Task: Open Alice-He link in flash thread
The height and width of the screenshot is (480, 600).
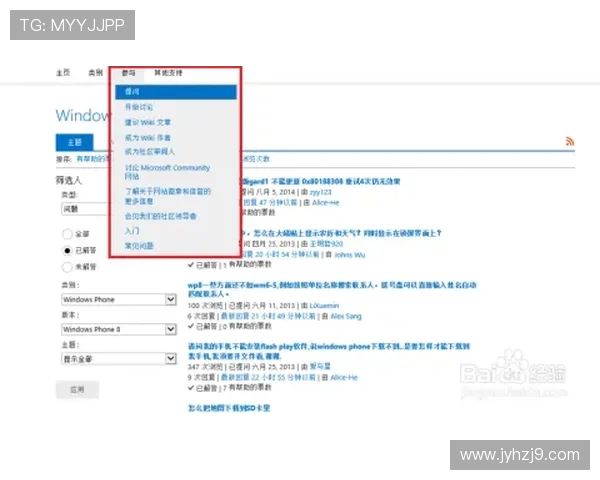Action: [344, 377]
